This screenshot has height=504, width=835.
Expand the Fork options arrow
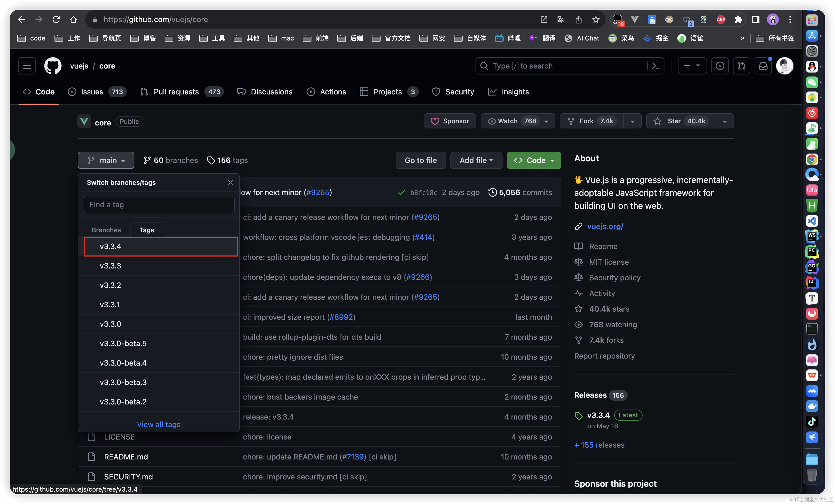(x=632, y=121)
